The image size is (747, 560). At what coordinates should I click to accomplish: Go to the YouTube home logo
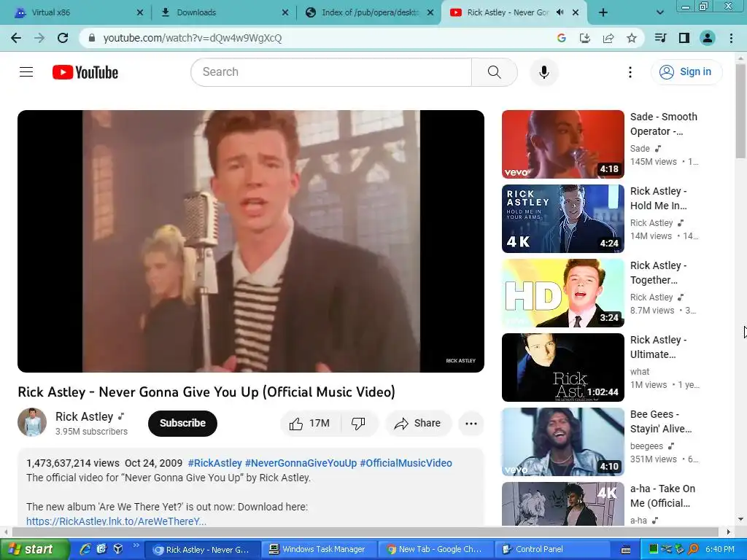point(85,72)
